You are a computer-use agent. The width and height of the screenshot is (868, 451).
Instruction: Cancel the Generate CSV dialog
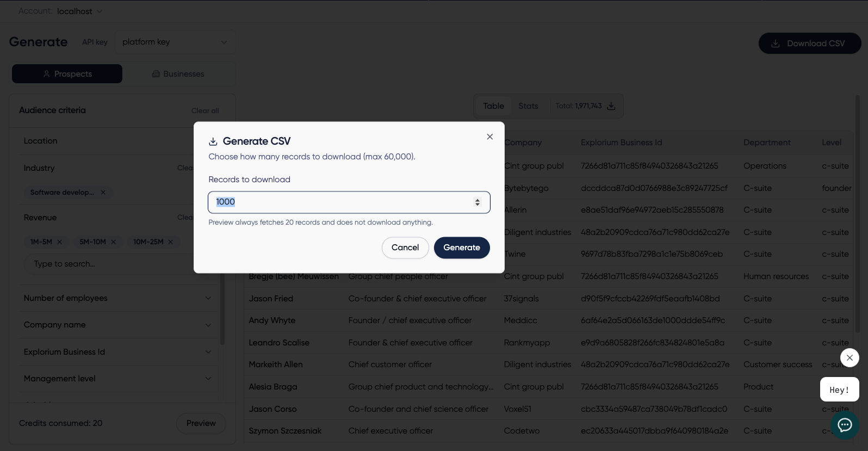tap(405, 248)
